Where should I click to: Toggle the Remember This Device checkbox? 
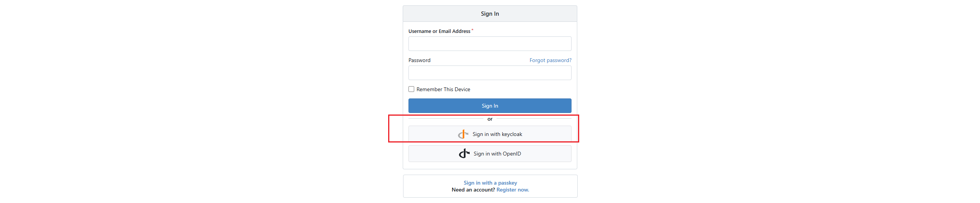(412, 89)
